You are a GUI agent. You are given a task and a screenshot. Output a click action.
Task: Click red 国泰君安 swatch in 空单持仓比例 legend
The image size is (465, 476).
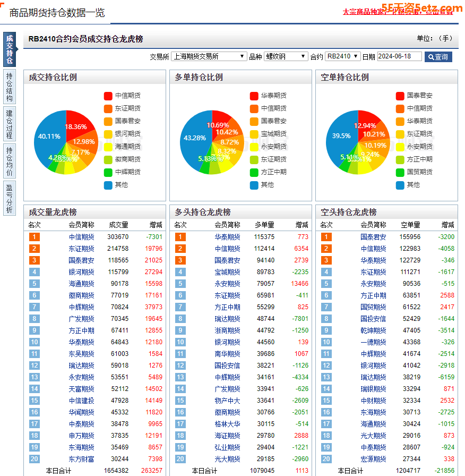[400, 96]
